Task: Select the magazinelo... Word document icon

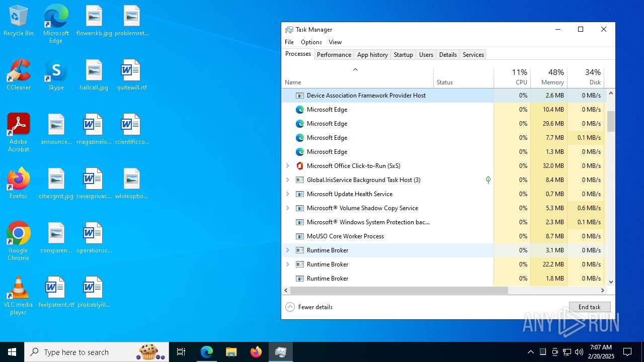Action: (x=94, y=130)
